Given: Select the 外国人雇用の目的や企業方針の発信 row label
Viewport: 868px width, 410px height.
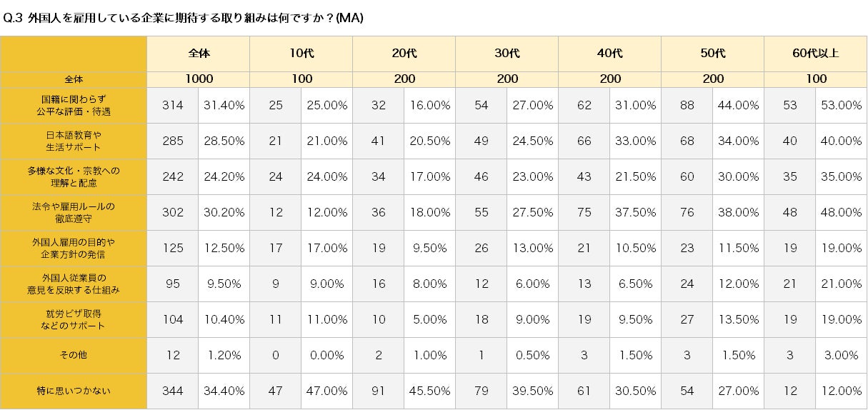Looking at the screenshot, I should 74,248.
